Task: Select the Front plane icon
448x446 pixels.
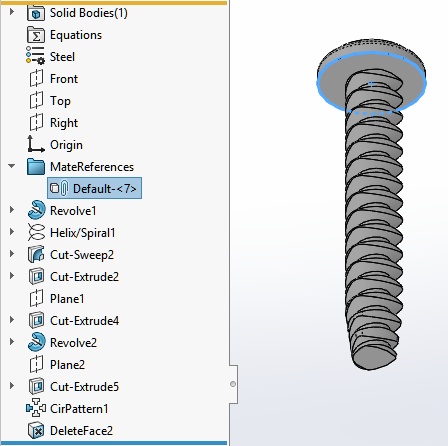Action: point(36,79)
